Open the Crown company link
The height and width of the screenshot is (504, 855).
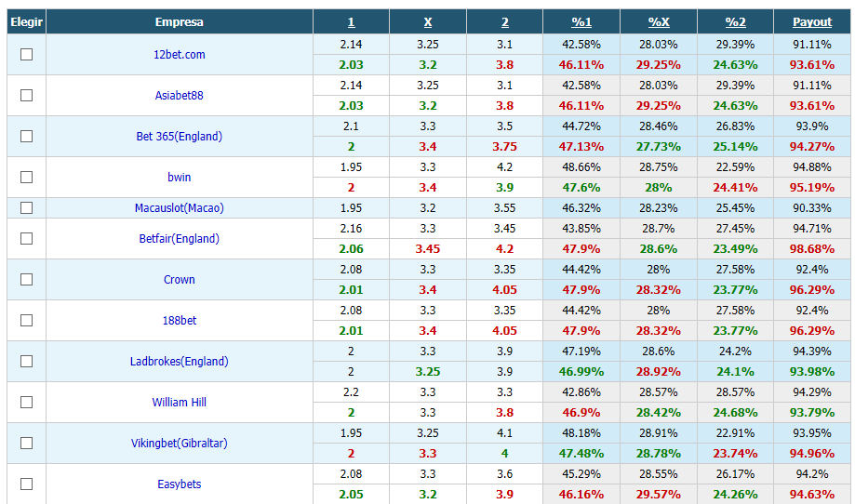click(180, 280)
